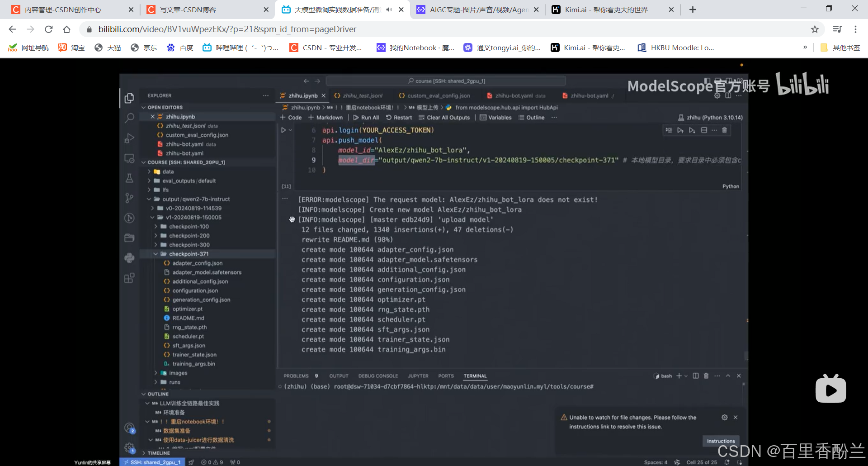Select the zhihu (Python 3.10.14) kernel
868x466 pixels.
click(x=710, y=118)
